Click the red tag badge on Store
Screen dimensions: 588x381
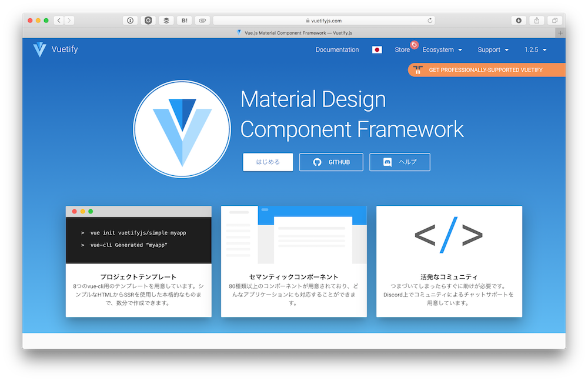[x=414, y=45]
